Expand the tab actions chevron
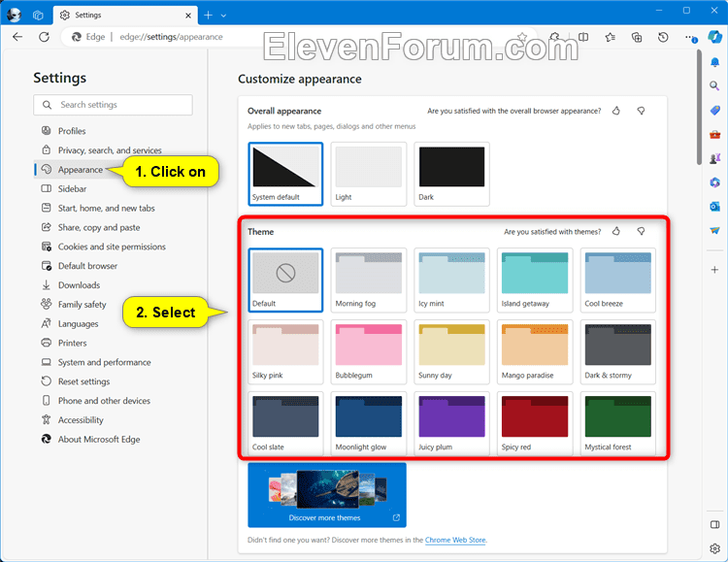The height and width of the screenshot is (562, 728). (224, 16)
